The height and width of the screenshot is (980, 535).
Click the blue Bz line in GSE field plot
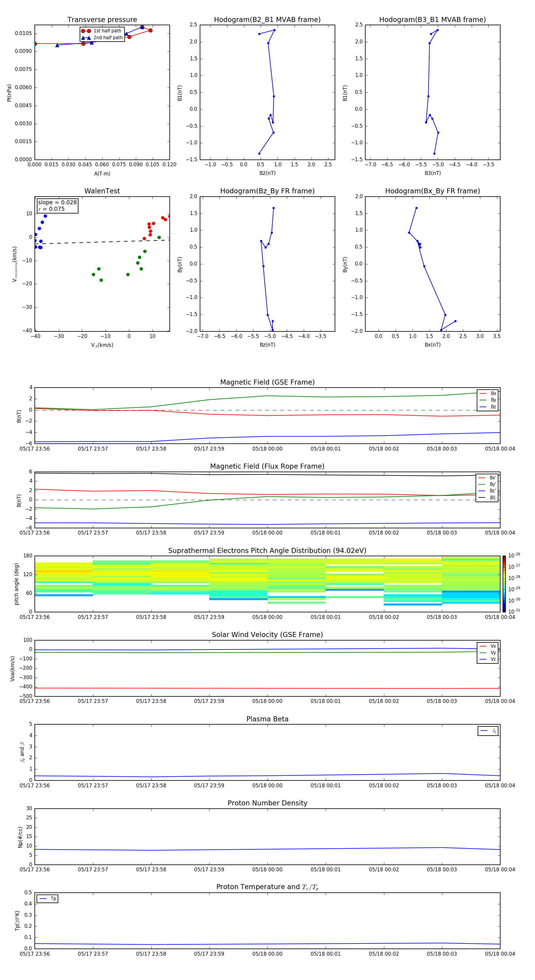(267, 437)
